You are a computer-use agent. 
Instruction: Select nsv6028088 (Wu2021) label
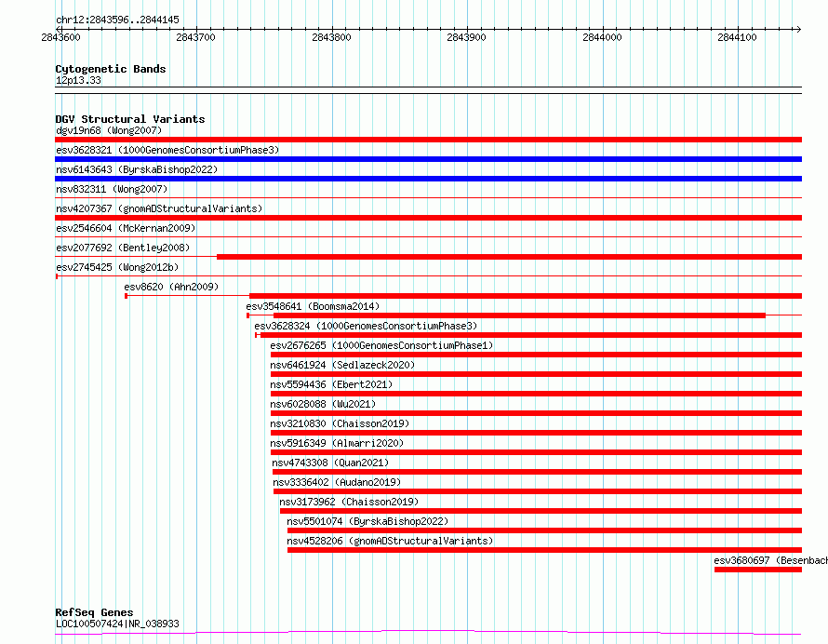pos(323,404)
